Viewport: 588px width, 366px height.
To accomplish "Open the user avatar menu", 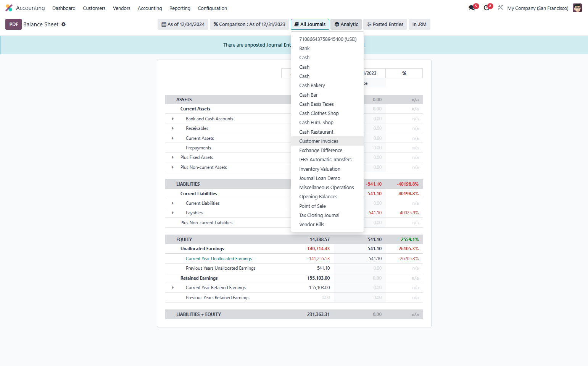I will [x=577, y=8].
